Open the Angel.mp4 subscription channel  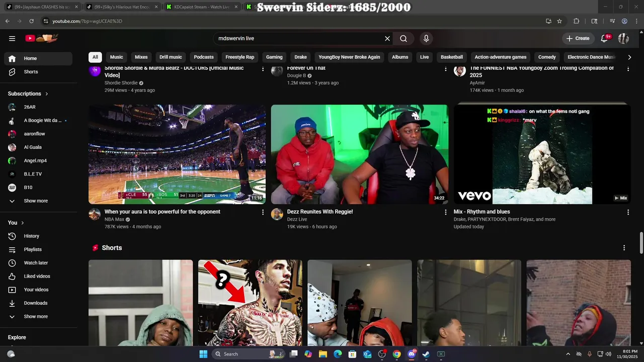tap(38, 161)
